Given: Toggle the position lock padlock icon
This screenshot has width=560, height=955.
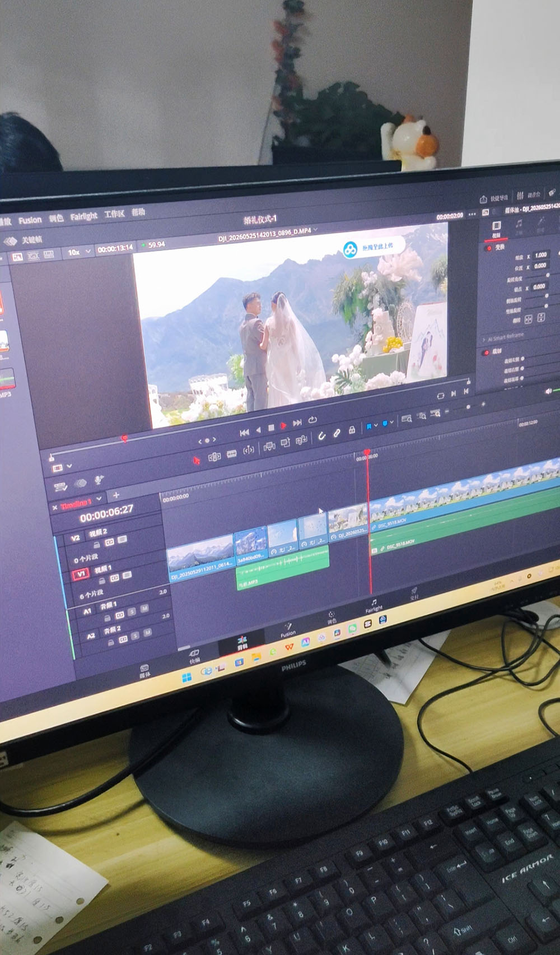Looking at the screenshot, I should (352, 430).
